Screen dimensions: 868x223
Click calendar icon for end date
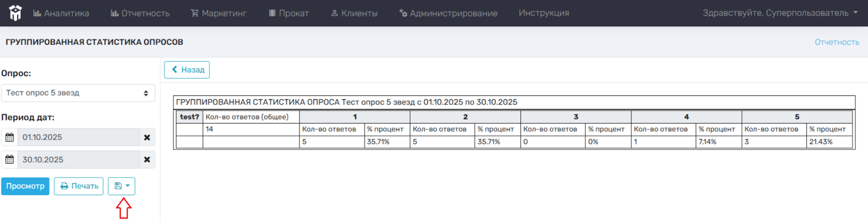(10, 160)
